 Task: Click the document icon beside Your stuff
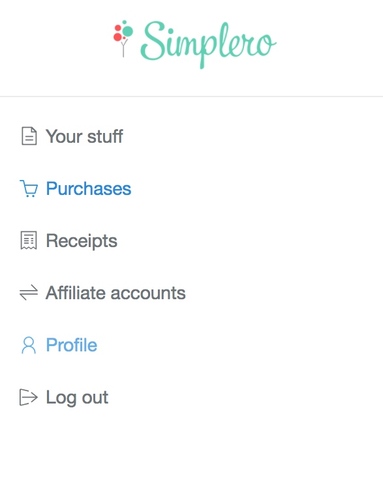click(x=29, y=136)
